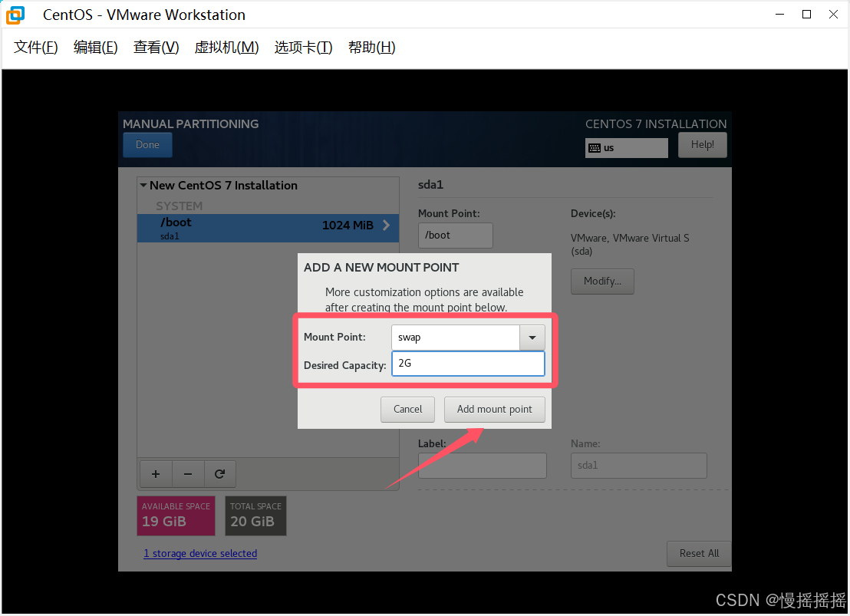Select the /boot partition entry under SYSTEM
This screenshot has height=616, width=850.
coord(230,226)
